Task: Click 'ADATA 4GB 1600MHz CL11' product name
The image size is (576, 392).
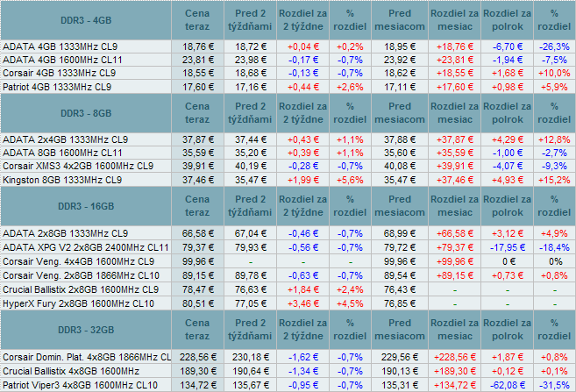Action: pos(62,60)
